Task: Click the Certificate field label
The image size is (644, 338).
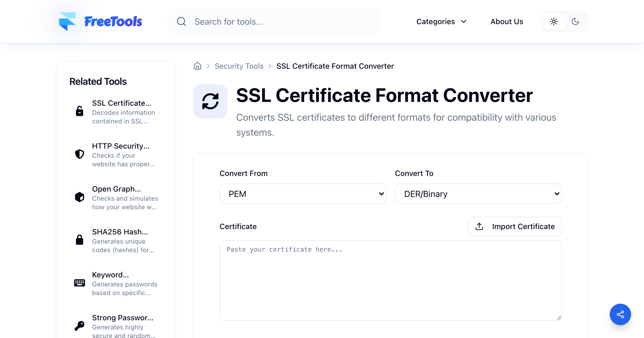Action: pos(238,226)
